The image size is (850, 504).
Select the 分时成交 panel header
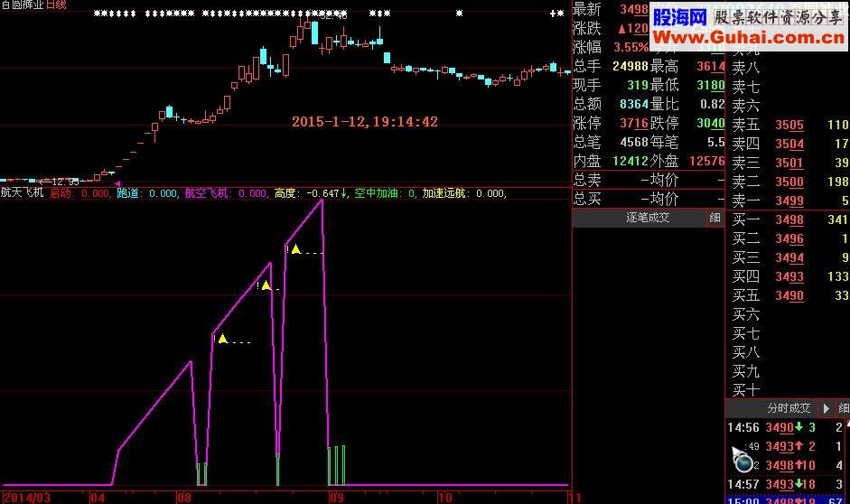click(789, 408)
